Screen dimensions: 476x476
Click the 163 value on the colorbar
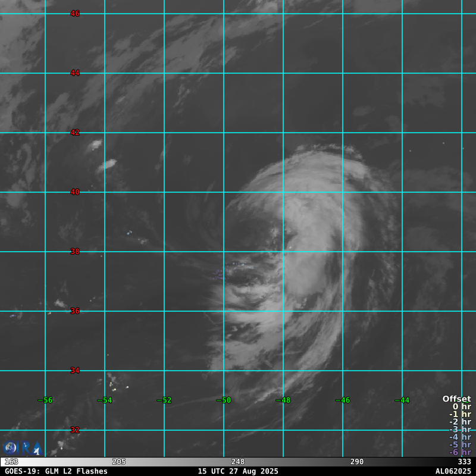coord(11,462)
